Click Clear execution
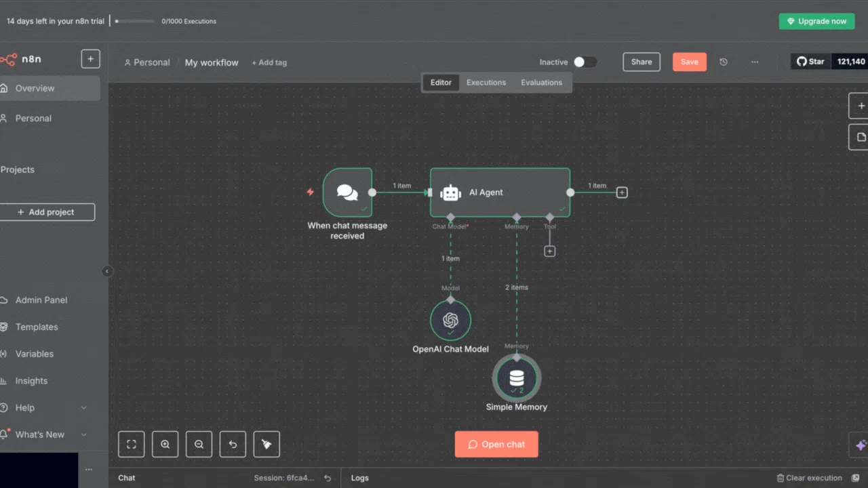 click(x=809, y=478)
